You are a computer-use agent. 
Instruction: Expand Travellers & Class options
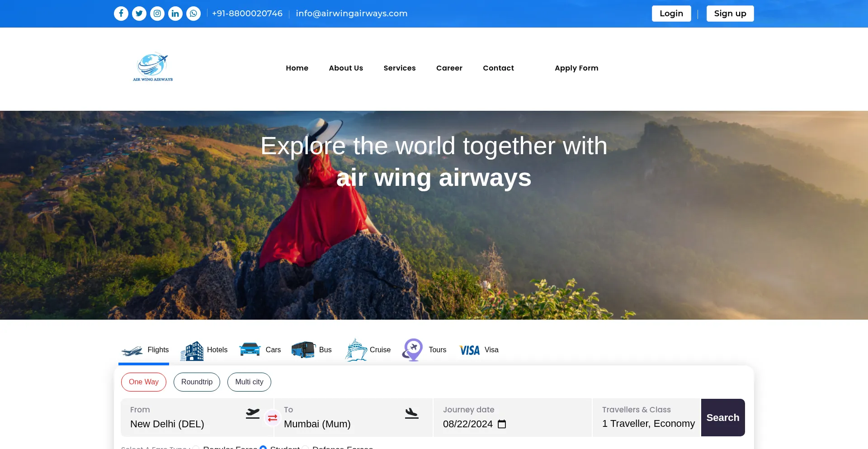(647, 418)
